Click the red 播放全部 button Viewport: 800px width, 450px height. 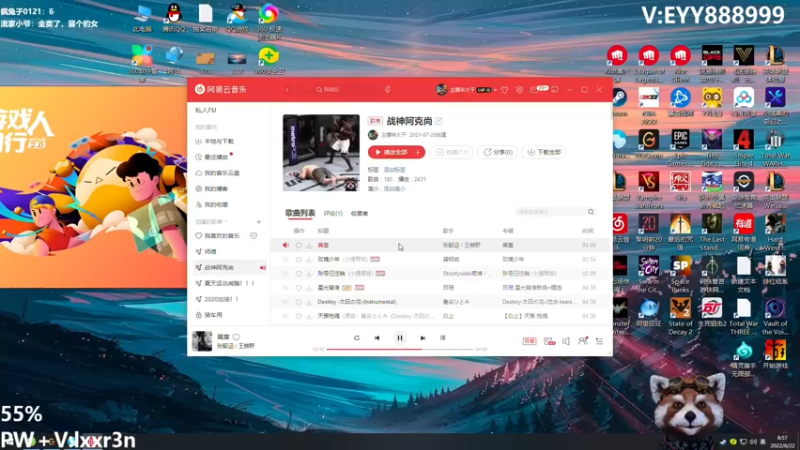390,152
